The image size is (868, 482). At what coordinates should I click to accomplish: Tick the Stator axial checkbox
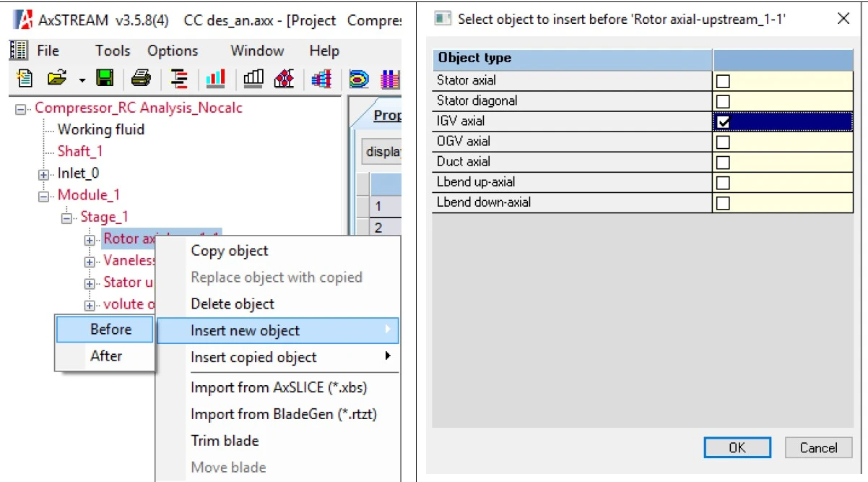[x=722, y=81]
